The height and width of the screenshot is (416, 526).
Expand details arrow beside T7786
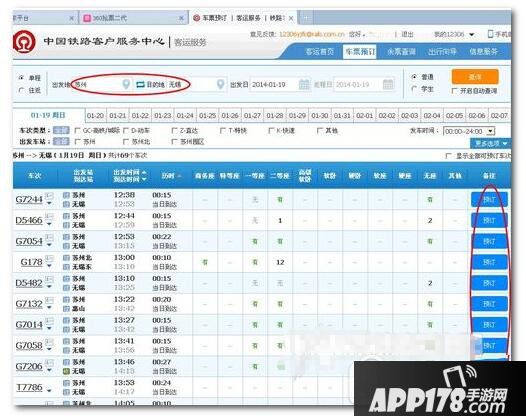click(49, 391)
